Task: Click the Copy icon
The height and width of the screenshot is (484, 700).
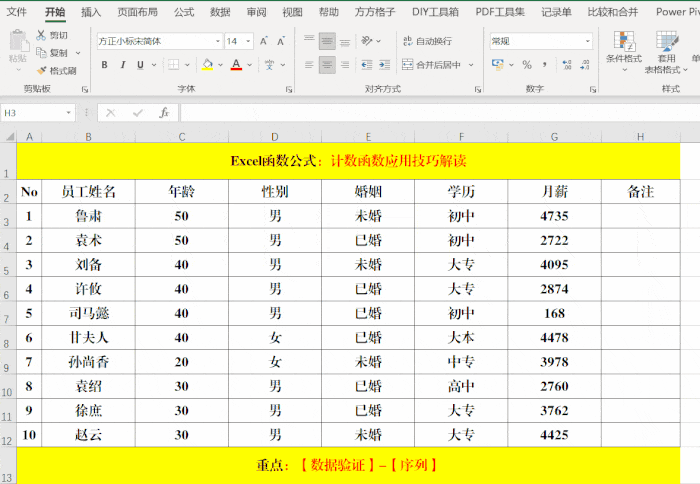Action: coord(41,53)
